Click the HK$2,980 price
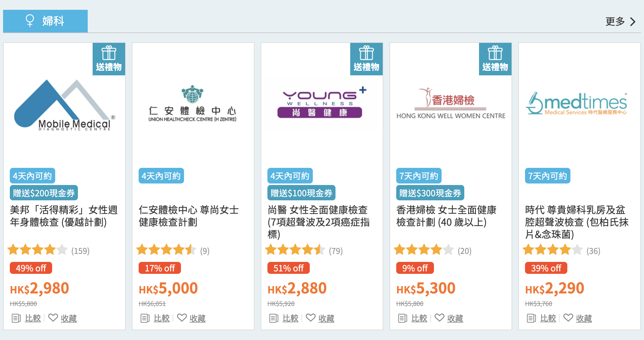Image resolution: width=644 pixels, height=340 pixels. click(x=40, y=289)
